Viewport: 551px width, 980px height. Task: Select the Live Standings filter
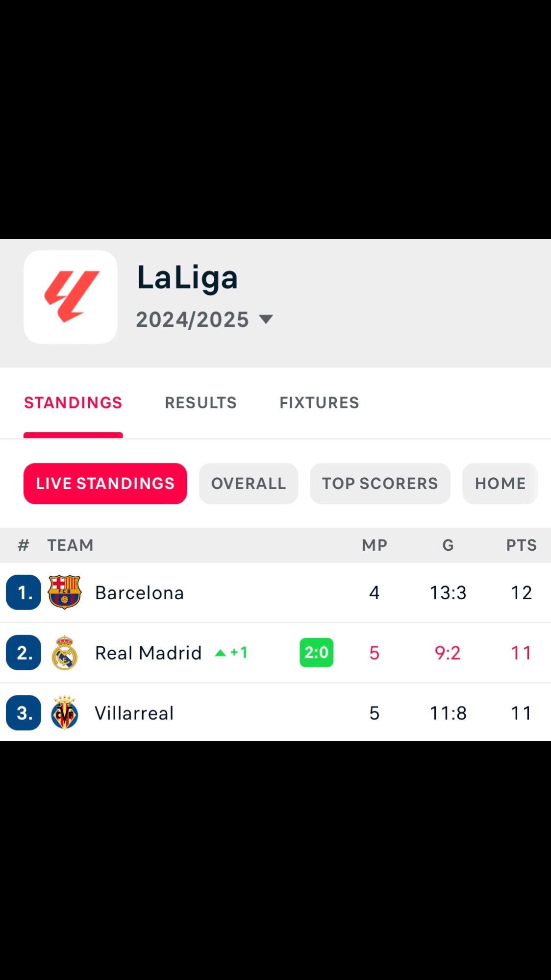(x=105, y=484)
